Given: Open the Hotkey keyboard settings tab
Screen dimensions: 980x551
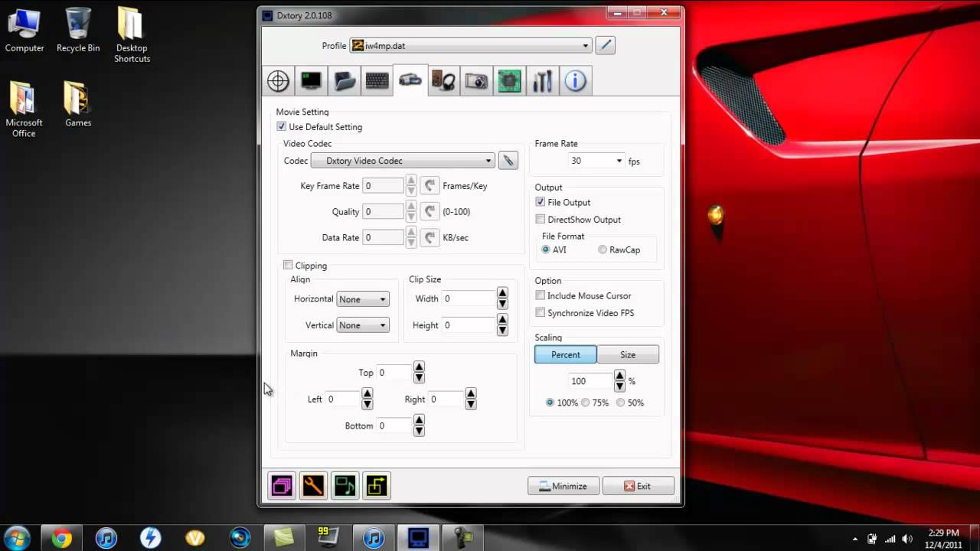Looking at the screenshot, I should (377, 80).
